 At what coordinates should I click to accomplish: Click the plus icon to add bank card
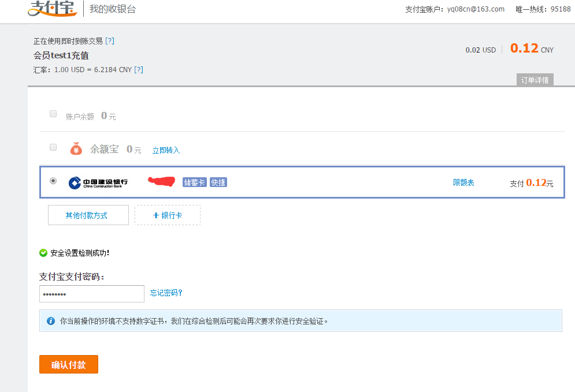pos(155,215)
